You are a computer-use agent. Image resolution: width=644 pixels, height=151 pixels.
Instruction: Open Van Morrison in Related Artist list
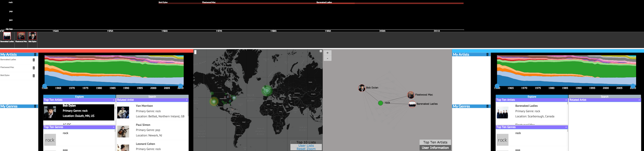152,111
